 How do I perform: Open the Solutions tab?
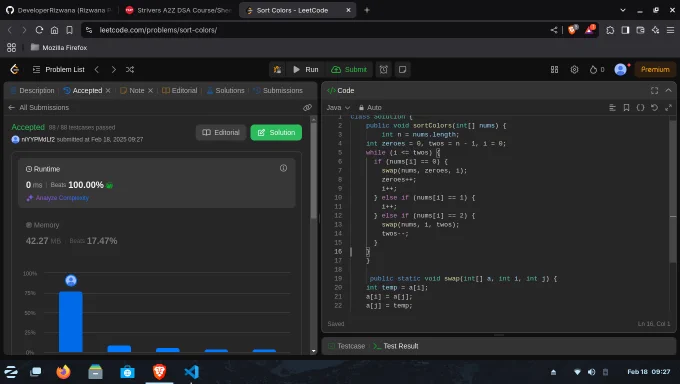click(x=226, y=90)
